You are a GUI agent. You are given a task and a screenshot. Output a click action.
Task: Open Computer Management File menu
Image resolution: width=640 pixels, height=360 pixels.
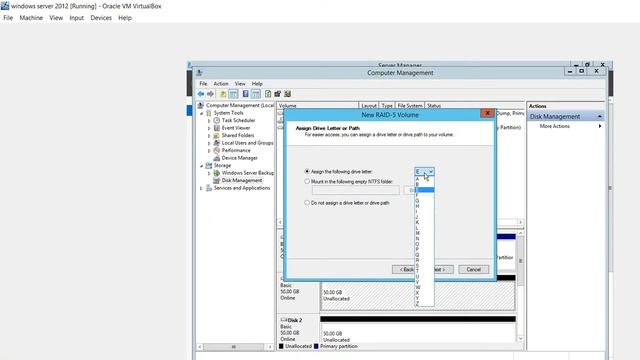point(203,84)
